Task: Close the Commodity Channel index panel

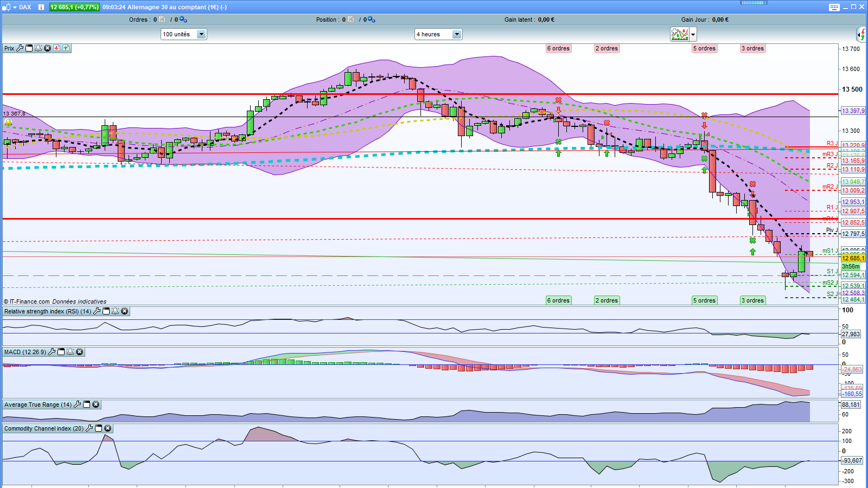Action: pyautogui.click(x=108, y=428)
